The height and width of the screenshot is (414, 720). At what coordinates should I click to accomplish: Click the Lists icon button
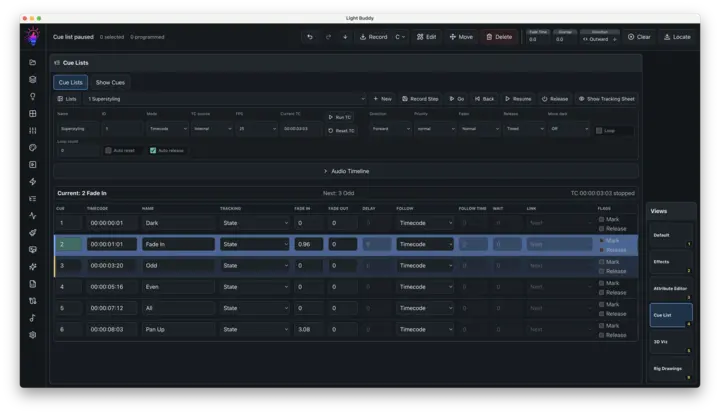tap(67, 99)
